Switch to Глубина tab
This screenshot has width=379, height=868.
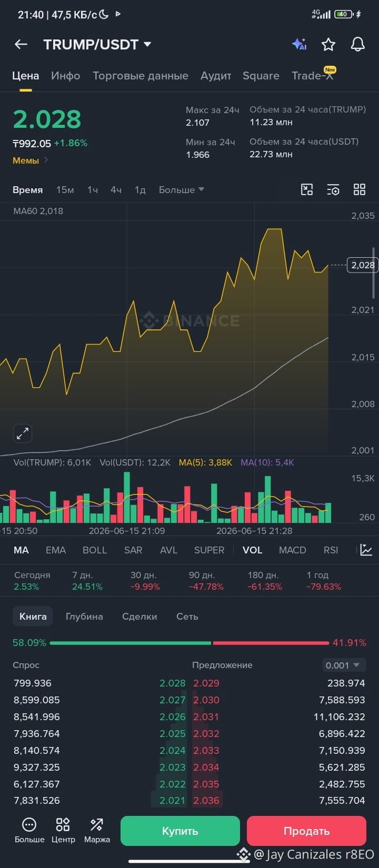pos(84,617)
